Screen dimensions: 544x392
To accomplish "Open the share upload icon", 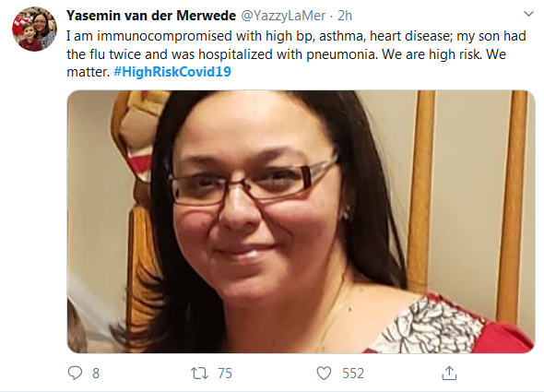I will 449,374.
